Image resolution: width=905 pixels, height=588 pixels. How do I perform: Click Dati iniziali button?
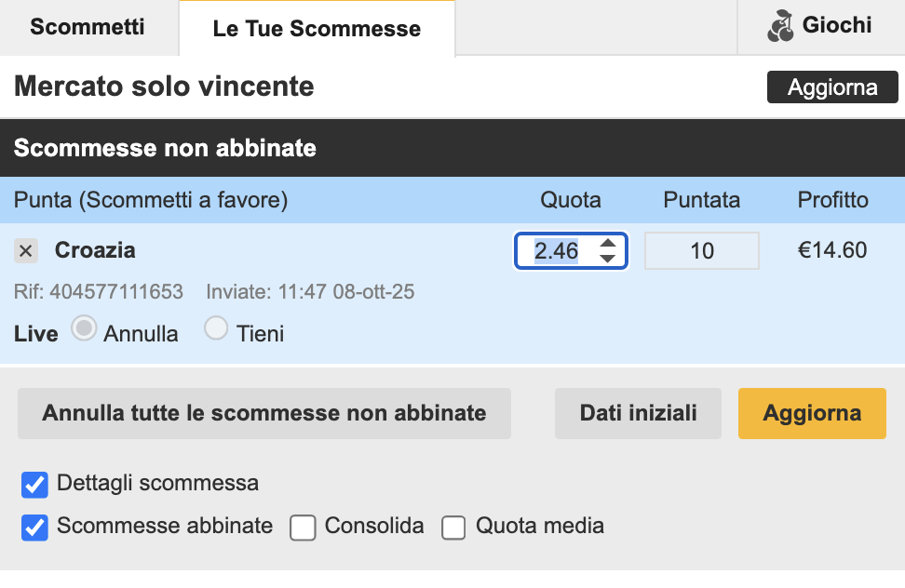638,413
